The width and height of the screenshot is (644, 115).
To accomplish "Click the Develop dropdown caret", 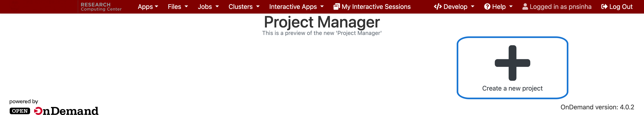I will [472, 7].
